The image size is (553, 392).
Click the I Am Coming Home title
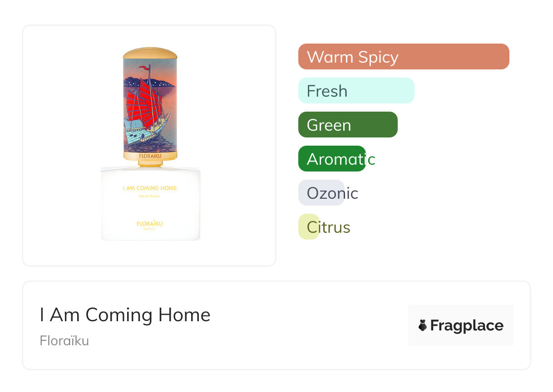pos(125,315)
